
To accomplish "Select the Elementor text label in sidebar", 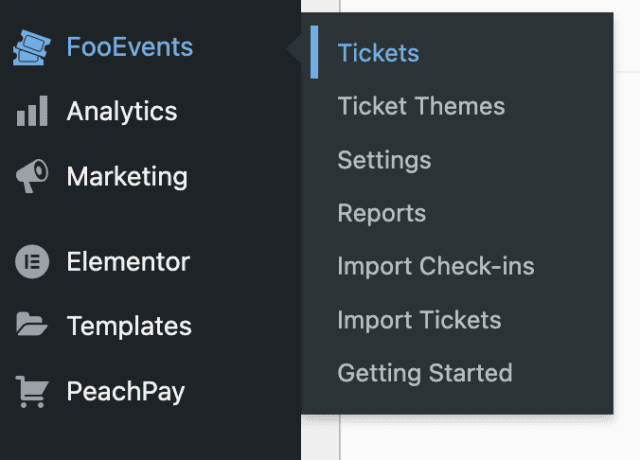I will (x=128, y=263).
